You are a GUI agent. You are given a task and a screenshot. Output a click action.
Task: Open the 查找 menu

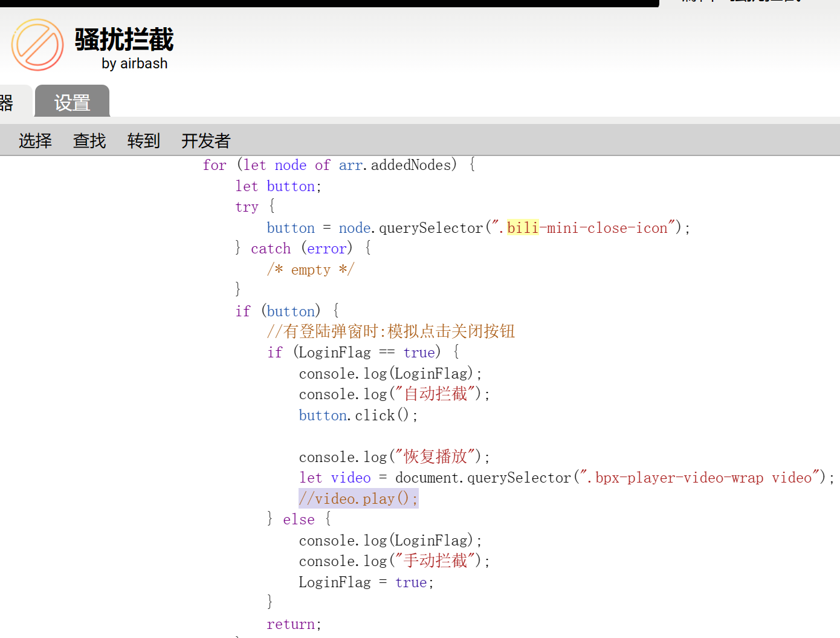pyautogui.click(x=89, y=141)
